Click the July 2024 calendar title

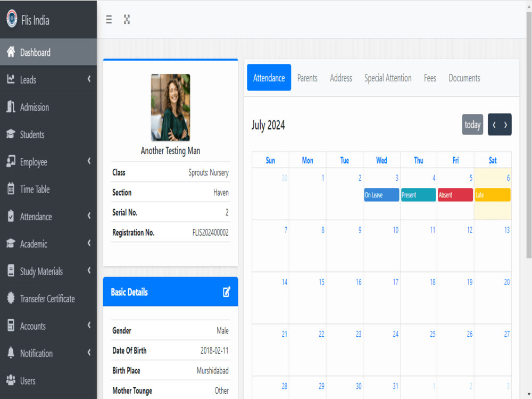(268, 125)
